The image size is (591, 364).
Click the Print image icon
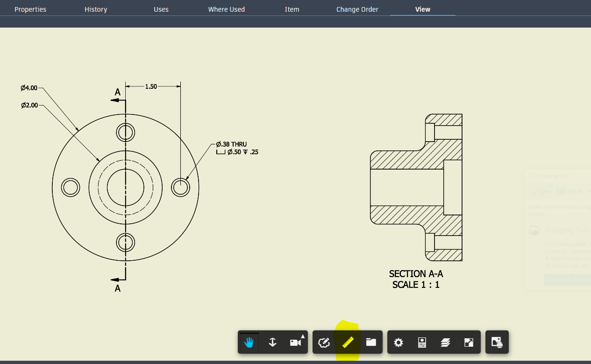click(x=497, y=343)
